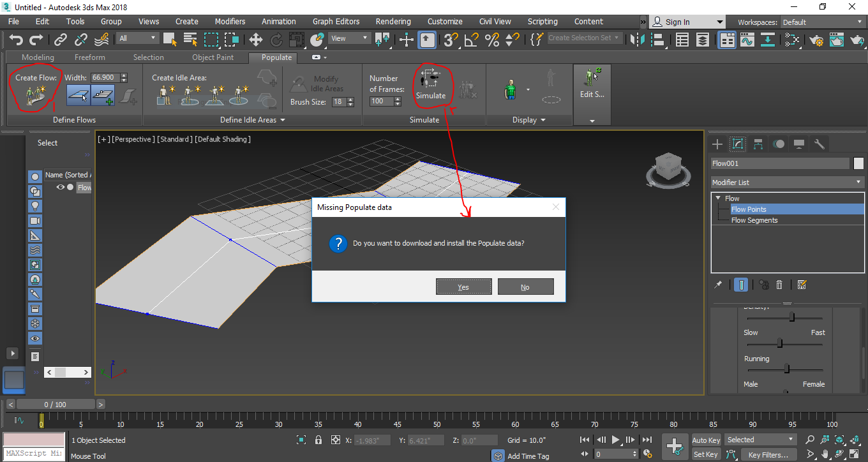Image resolution: width=868 pixels, height=462 pixels.
Task: Click the Width value input field
Action: (105, 78)
